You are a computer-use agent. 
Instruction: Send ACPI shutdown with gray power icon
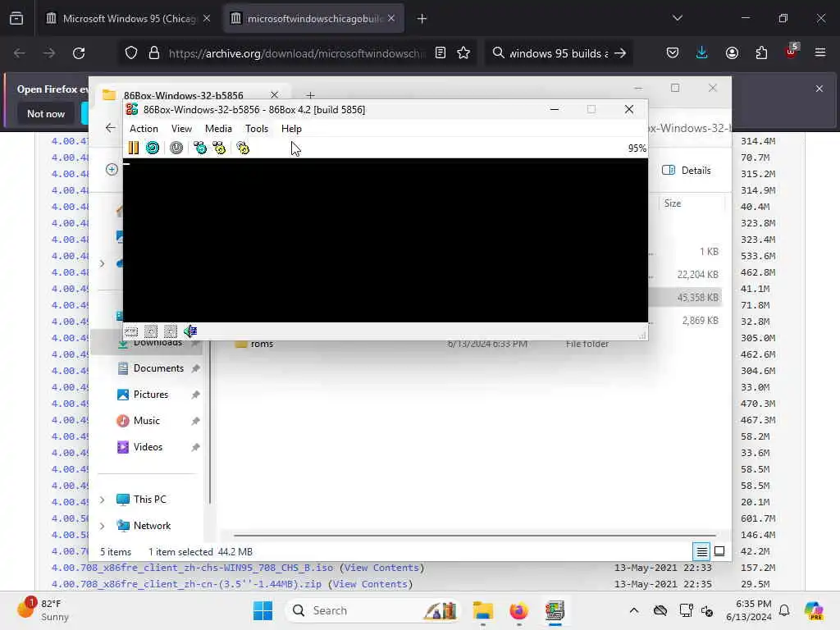176,148
